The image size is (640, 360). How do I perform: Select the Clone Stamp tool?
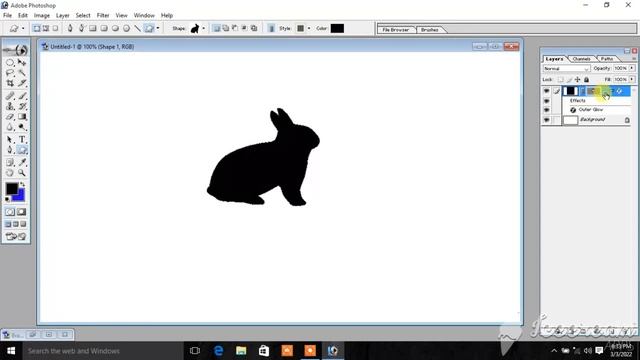point(10,106)
